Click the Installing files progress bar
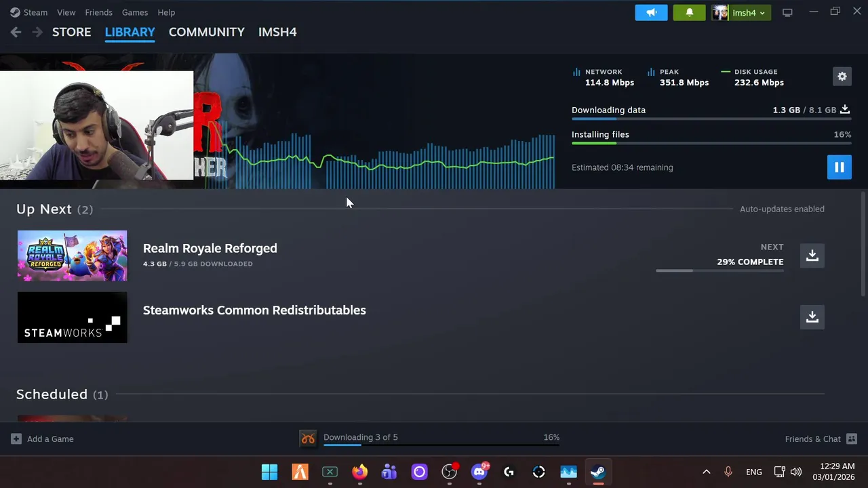868x488 pixels. tap(711, 143)
